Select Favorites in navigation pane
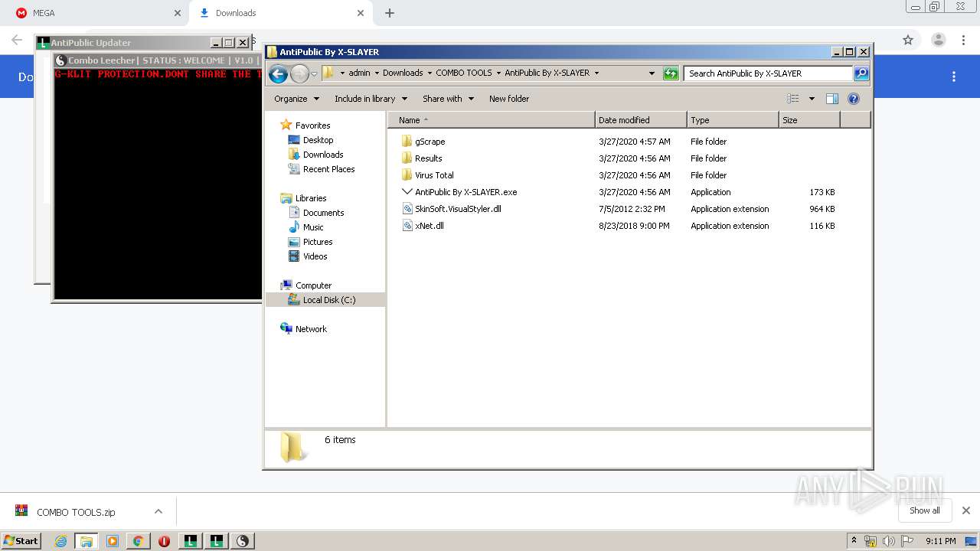Viewport: 980px width, 551px height. pos(305,126)
